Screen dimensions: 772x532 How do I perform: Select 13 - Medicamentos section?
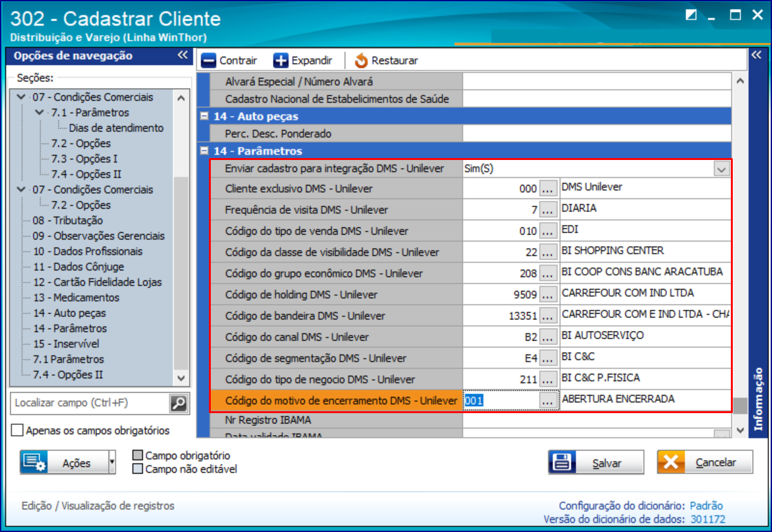76,297
